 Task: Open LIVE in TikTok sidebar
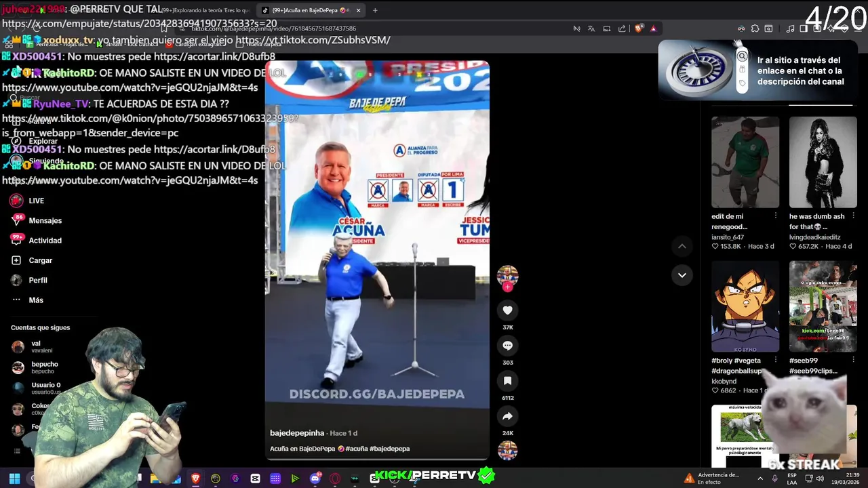(27, 201)
